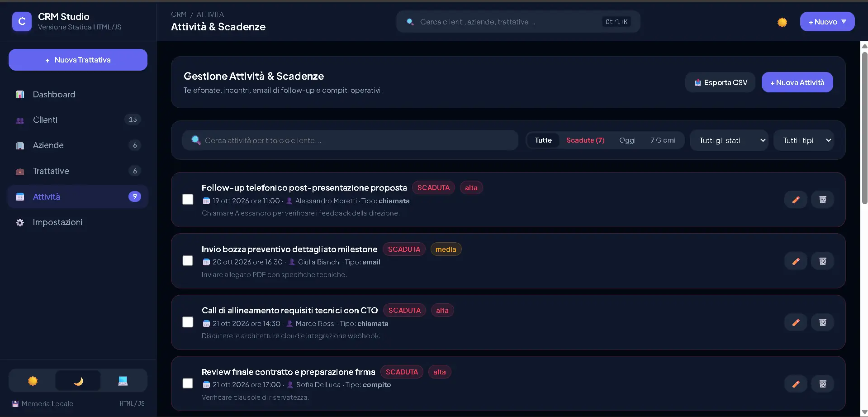Edit the Review finale contratto activity
This screenshot has width=868, height=417.
click(x=796, y=384)
